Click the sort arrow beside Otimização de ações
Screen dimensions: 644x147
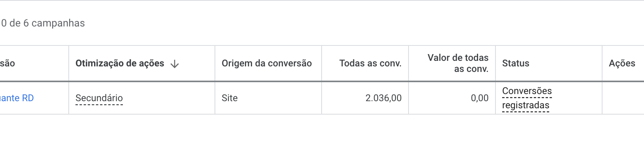175,64
